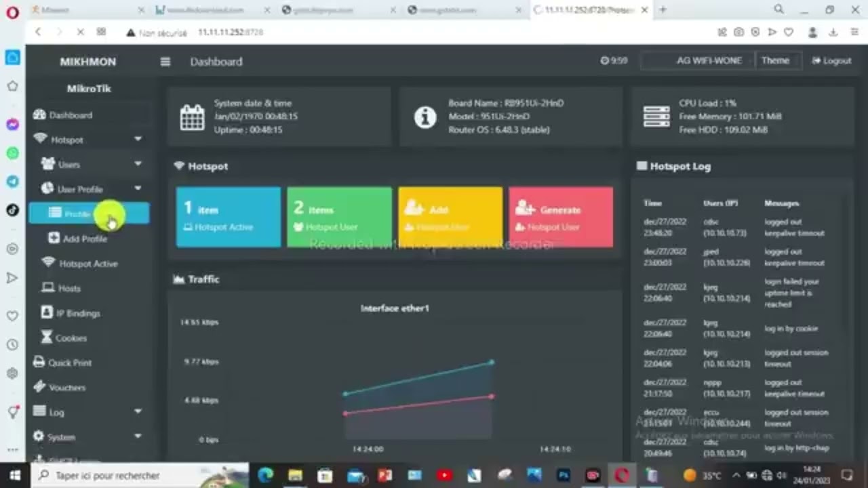Go back with browser back arrow

pos(38,32)
